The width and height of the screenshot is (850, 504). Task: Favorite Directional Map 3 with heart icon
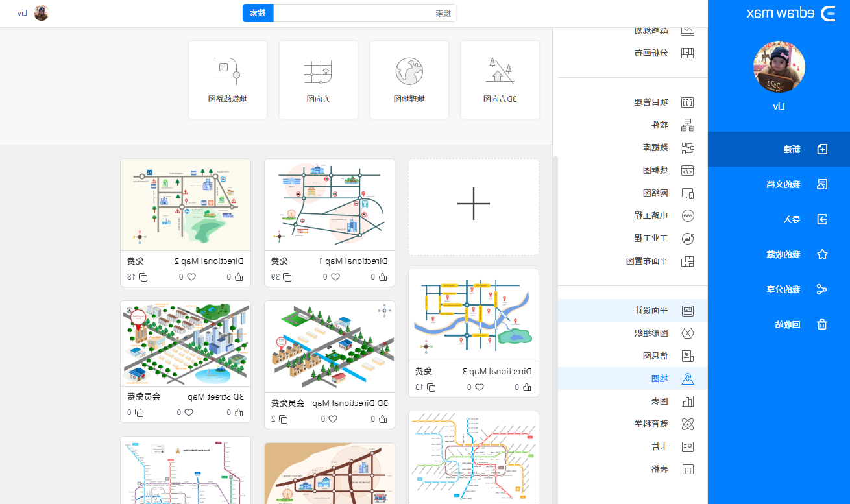click(480, 387)
